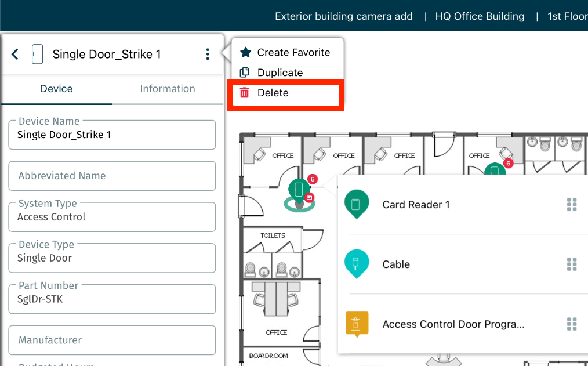This screenshot has height=366, width=588.
Task: Open the three-dot options menu
Action: click(208, 54)
